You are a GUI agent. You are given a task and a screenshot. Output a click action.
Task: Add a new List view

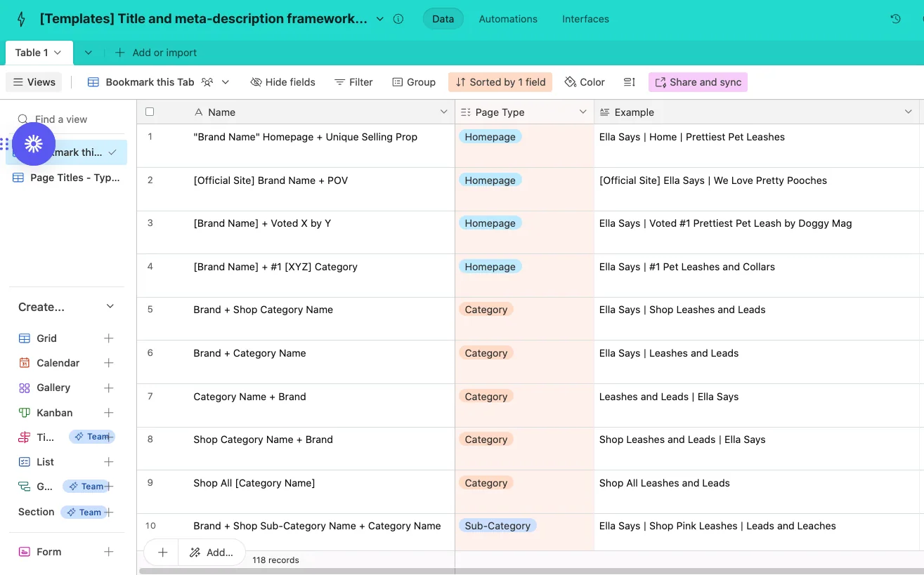pos(109,462)
